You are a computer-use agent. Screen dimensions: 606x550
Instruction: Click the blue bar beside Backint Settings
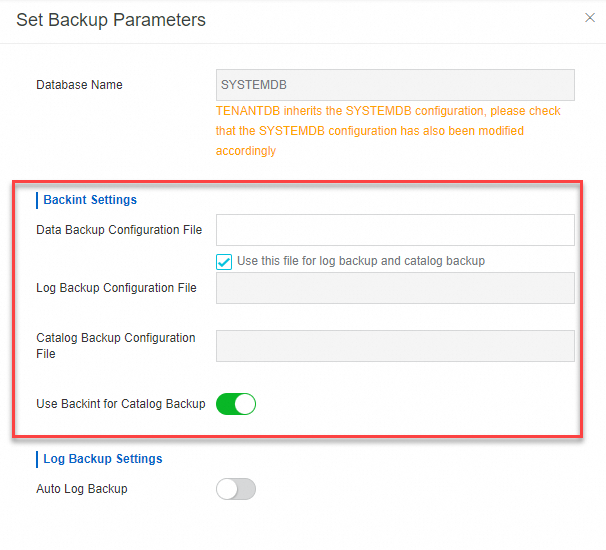tap(38, 200)
